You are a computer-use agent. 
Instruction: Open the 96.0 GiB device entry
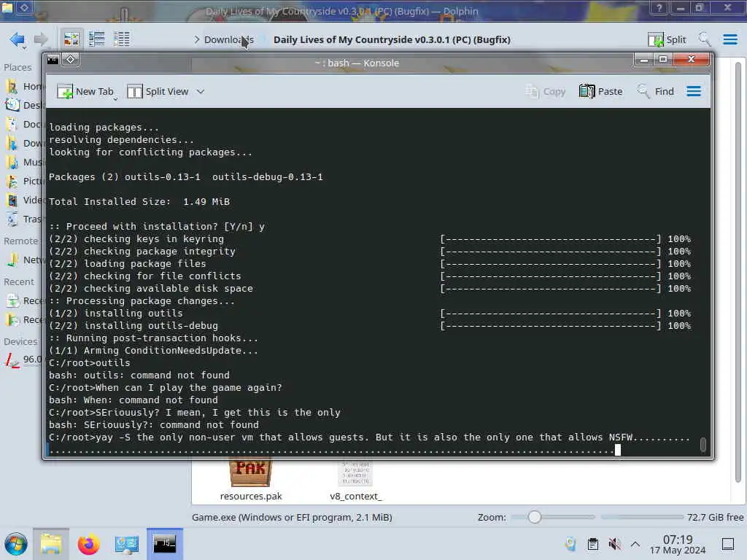[x=24, y=359]
